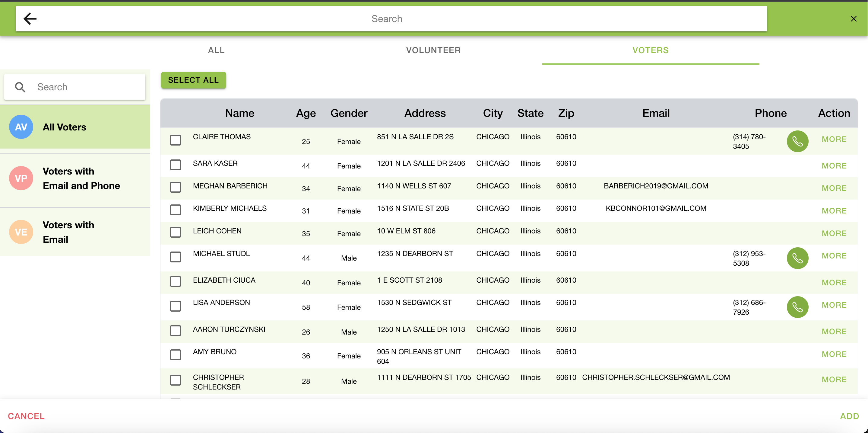Tick the checkbox for Amy Bruno
The height and width of the screenshot is (433, 868).
pyautogui.click(x=175, y=355)
